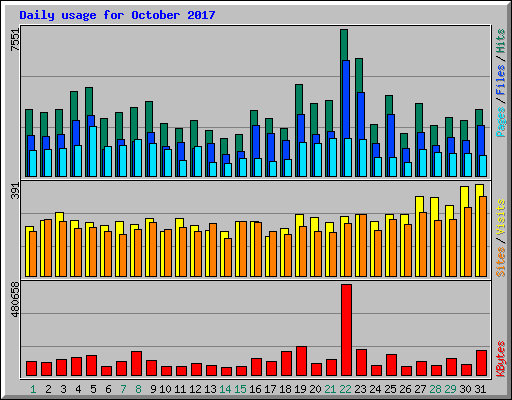This screenshot has width=512, height=400.
Task: Click the 'Hits' legend word
Action: [501, 41]
